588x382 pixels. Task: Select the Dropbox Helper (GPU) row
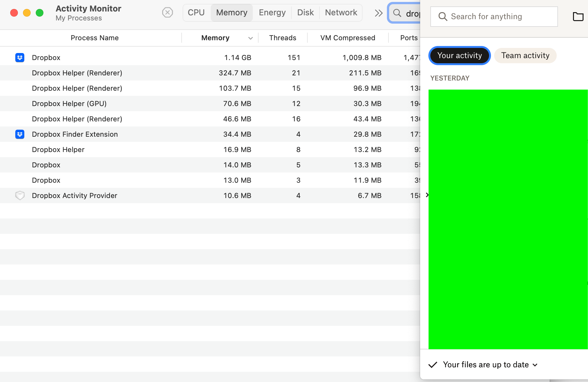tap(210, 103)
